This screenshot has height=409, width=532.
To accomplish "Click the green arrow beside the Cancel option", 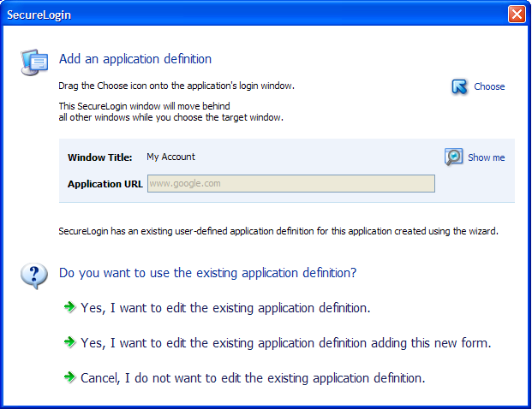I will tap(70, 377).
